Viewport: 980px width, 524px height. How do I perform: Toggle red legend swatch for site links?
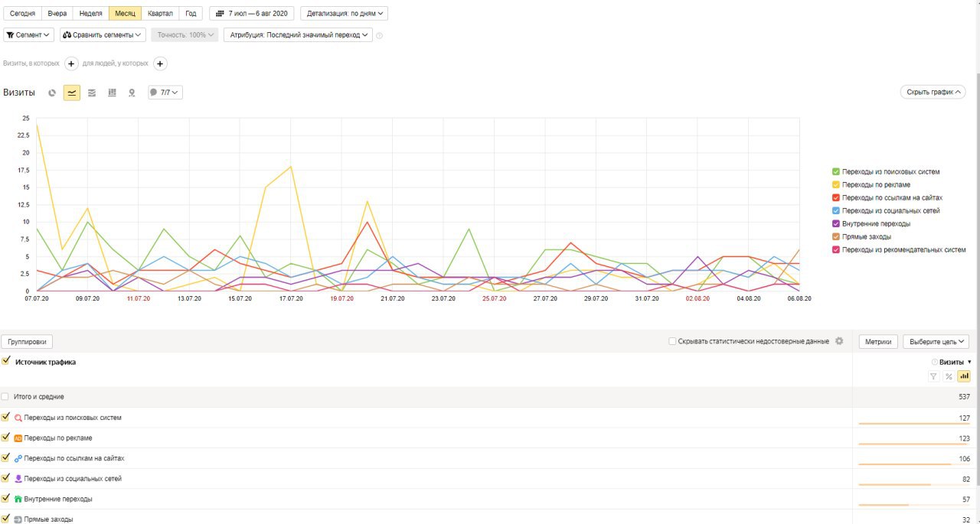[x=836, y=197]
